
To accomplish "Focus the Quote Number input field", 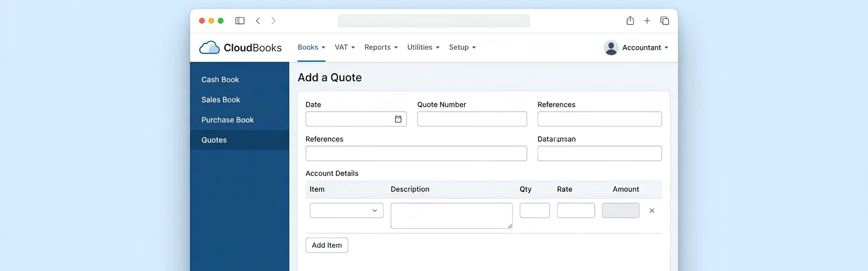I will (472, 119).
